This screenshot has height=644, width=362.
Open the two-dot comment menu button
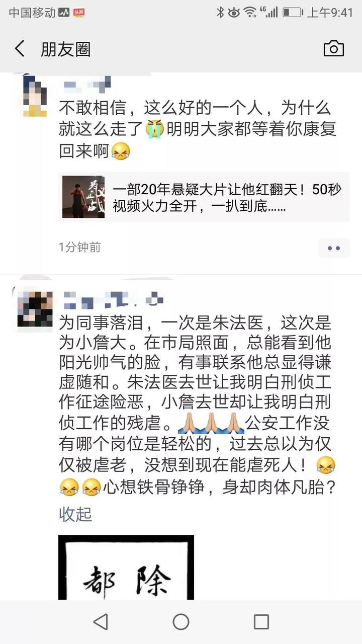334,248
